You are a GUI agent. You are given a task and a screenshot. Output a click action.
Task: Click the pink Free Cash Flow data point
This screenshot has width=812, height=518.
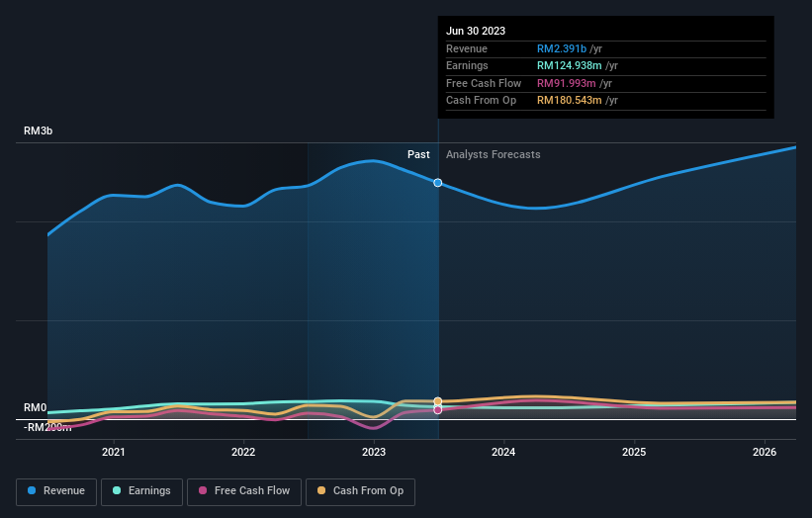[438, 410]
